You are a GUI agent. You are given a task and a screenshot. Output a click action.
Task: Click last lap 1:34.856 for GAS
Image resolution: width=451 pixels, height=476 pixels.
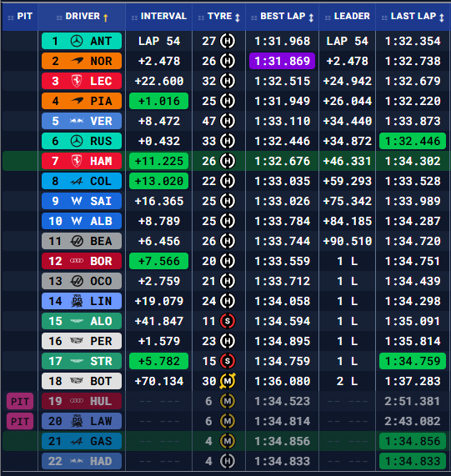click(413, 441)
